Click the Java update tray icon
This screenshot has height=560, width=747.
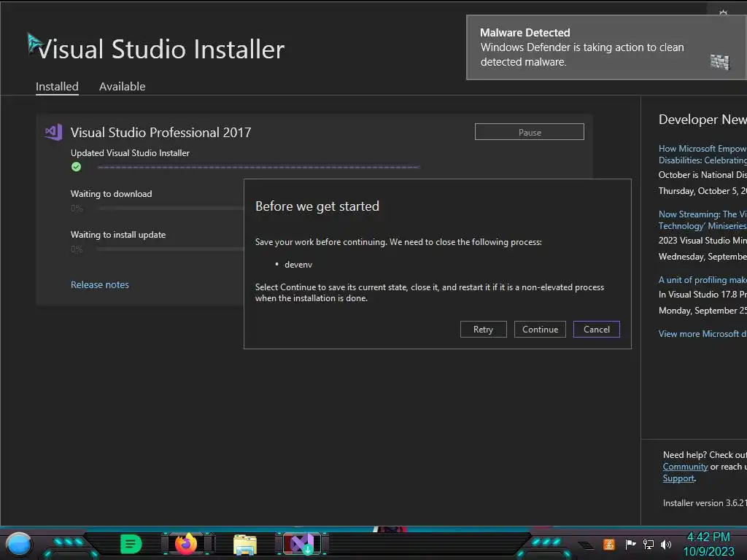tap(609, 544)
